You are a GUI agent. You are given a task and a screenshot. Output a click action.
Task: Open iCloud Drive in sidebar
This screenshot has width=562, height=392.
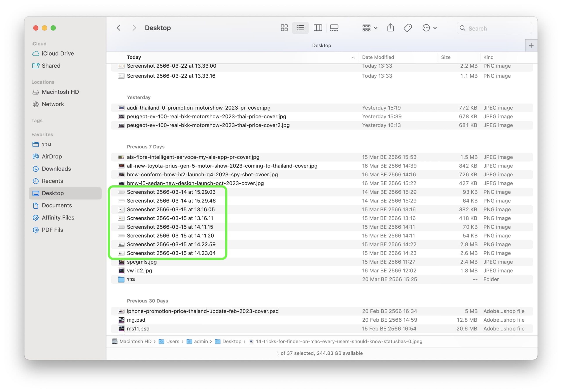point(58,53)
